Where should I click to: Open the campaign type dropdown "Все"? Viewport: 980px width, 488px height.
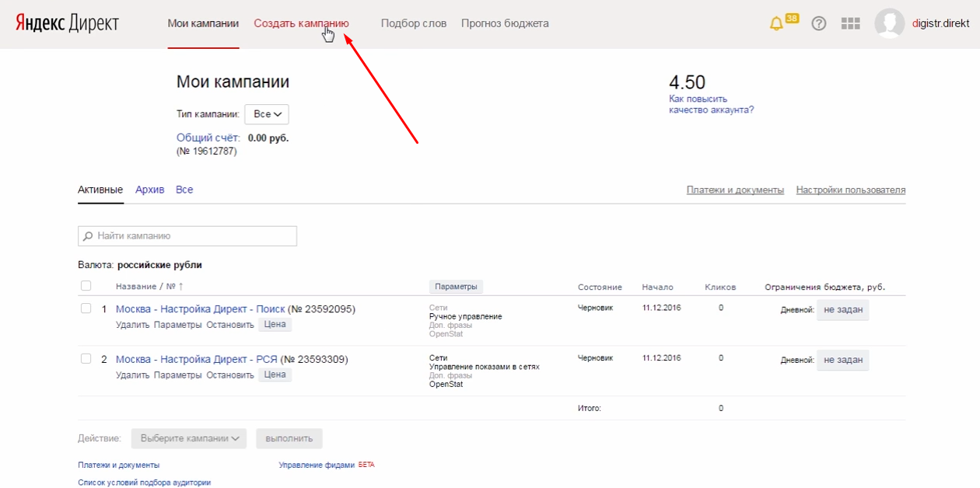pos(267,114)
